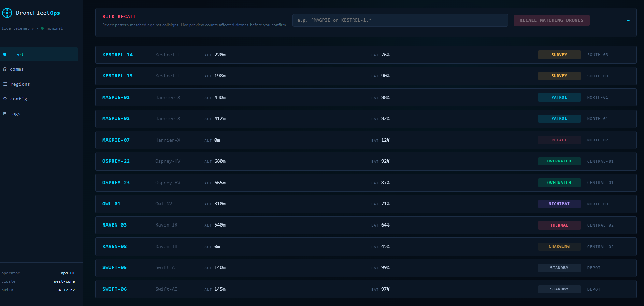Click the CHARGING badge on RAVEN-08
This screenshot has width=644, height=306.
click(559, 247)
